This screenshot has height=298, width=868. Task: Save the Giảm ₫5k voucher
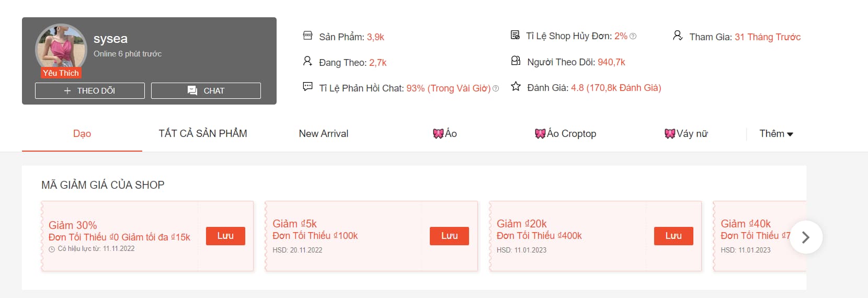click(449, 236)
